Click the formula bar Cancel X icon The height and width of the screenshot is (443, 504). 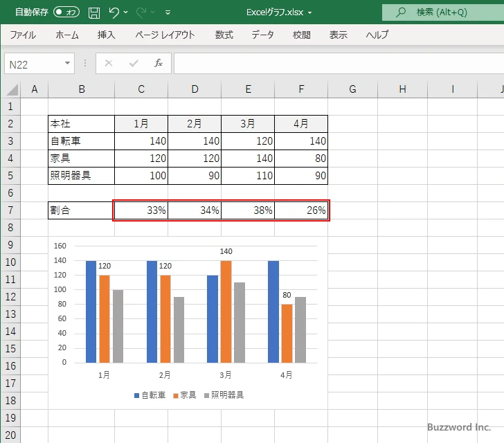click(x=109, y=63)
